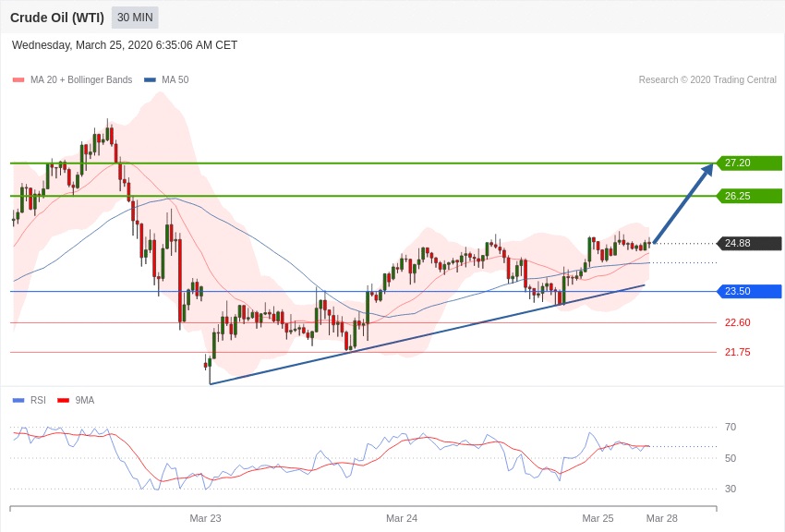
Task: Click the 9MA legend label
Action: 84,400
